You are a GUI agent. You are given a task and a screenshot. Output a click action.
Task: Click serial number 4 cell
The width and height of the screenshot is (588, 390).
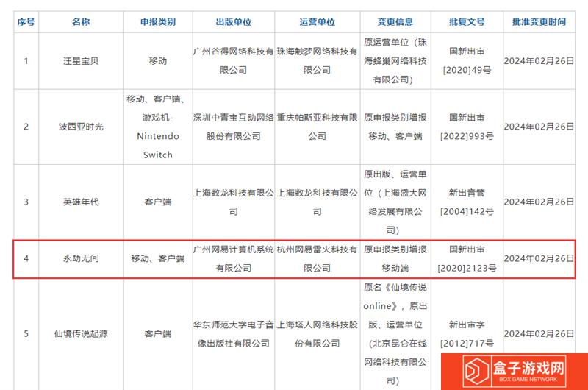pos(26,258)
